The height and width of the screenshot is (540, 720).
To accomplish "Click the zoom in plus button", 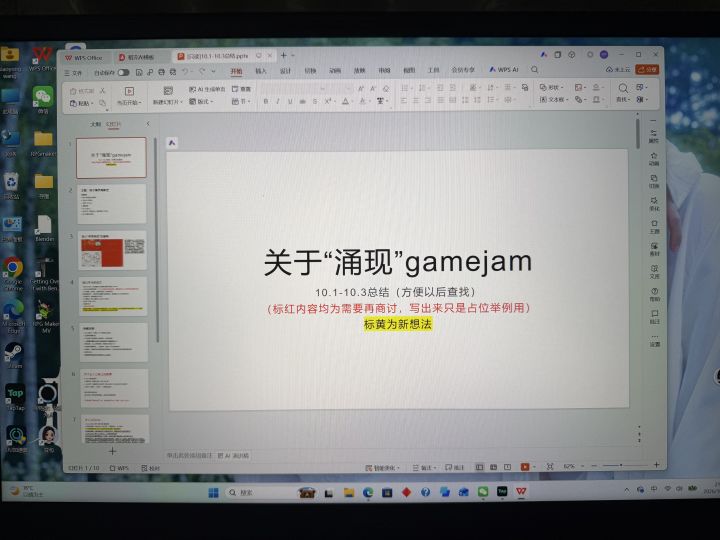I will click(657, 465).
